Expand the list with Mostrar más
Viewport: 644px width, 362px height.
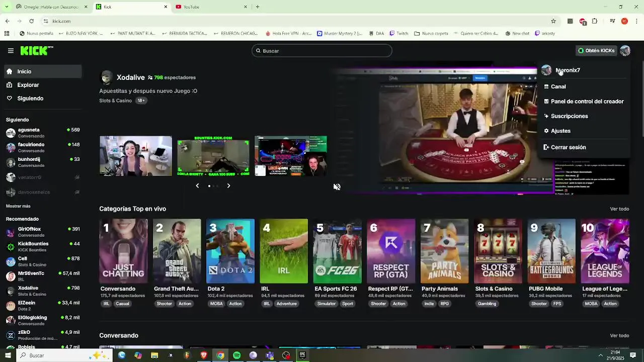pos(18,206)
